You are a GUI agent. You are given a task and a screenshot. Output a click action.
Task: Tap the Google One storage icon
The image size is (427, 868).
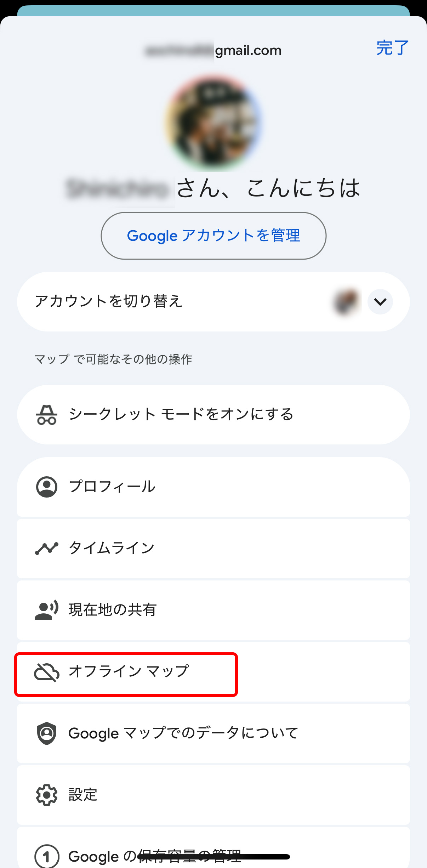(x=46, y=856)
